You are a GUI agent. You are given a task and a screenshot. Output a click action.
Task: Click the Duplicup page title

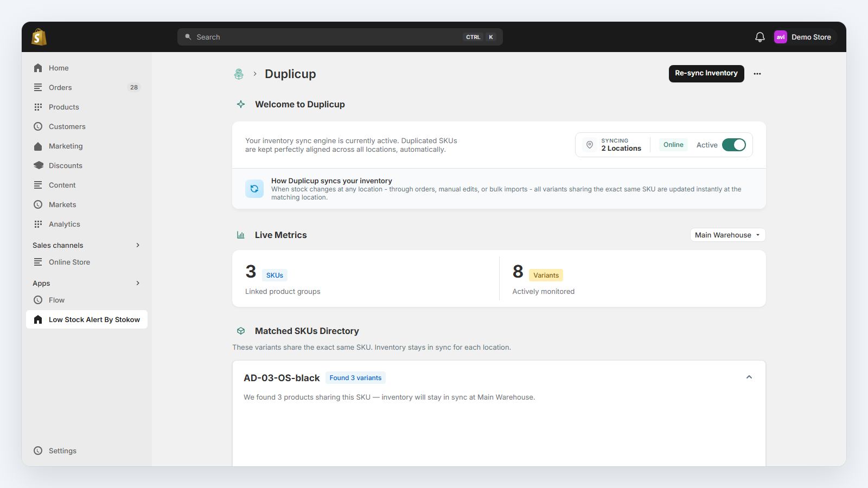click(290, 74)
